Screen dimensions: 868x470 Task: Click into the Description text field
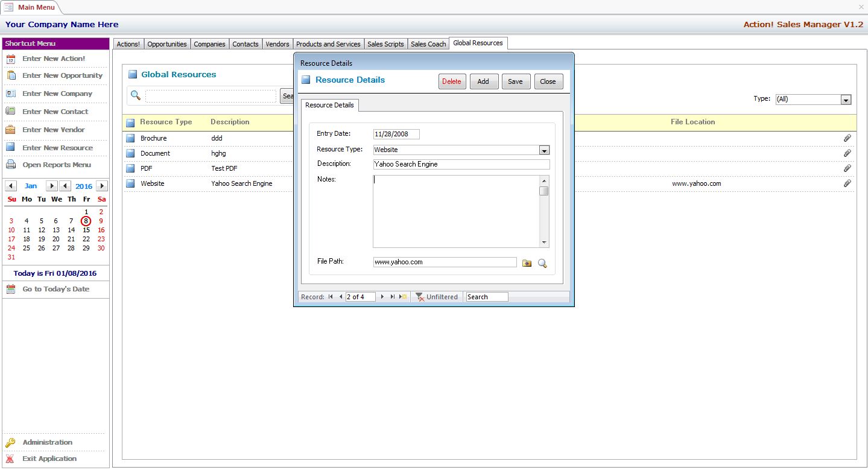461,164
